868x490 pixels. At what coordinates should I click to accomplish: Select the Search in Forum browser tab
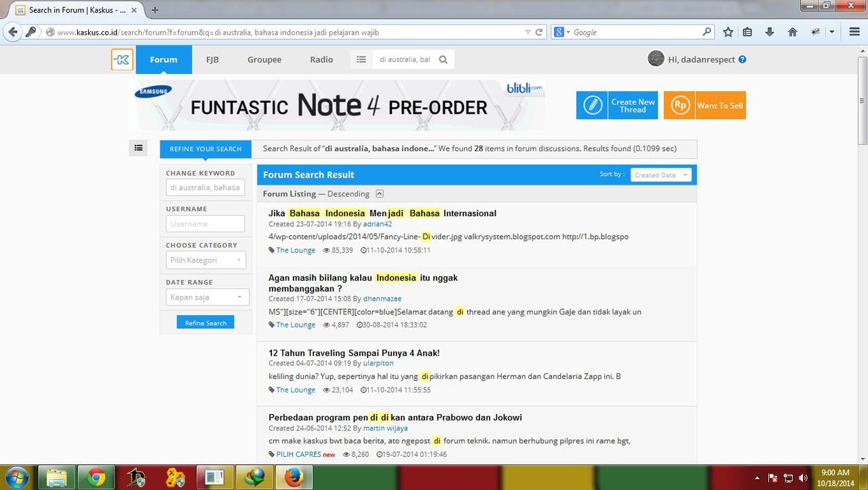(x=78, y=10)
